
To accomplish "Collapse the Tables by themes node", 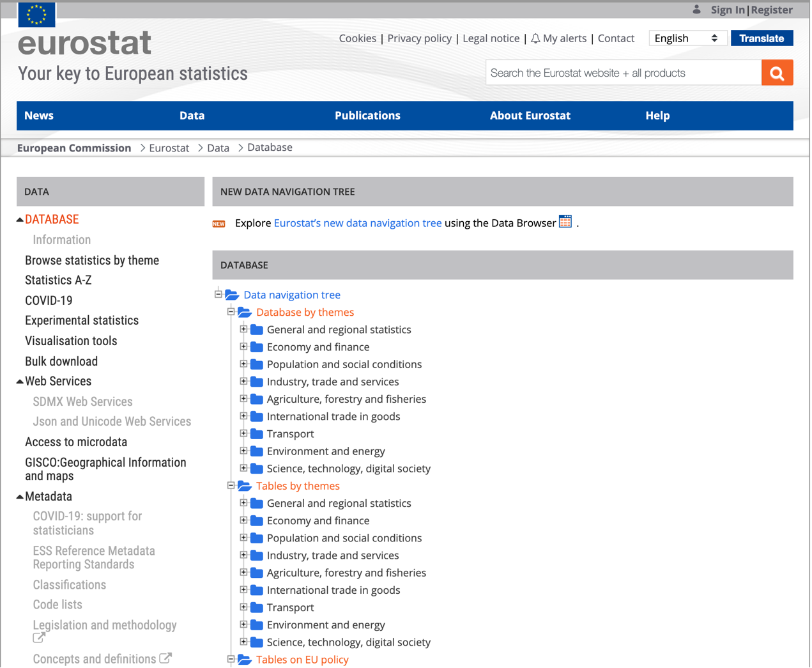I will coord(231,485).
